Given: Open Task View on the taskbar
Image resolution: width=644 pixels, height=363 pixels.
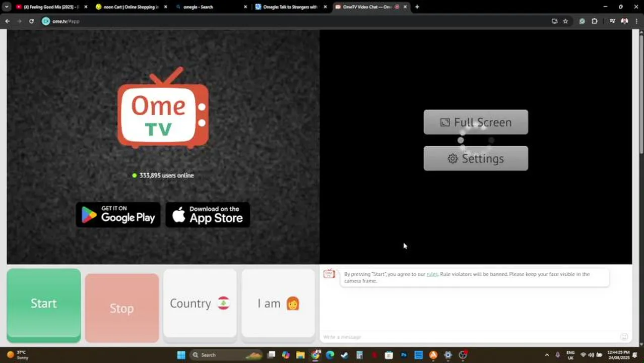Looking at the screenshot, I should (271, 355).
